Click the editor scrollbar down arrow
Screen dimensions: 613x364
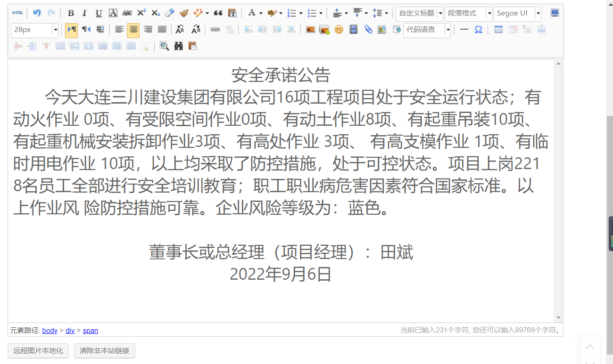click(x=558, y=318)
